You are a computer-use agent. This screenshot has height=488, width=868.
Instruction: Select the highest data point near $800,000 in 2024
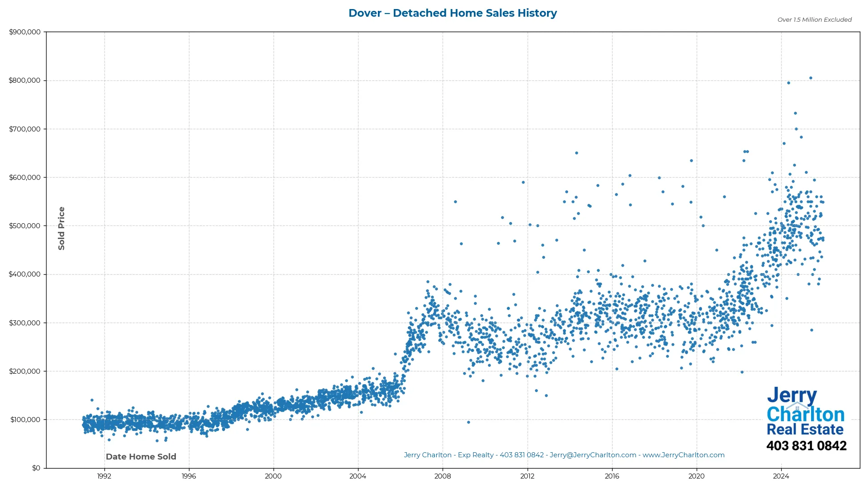pos(811,77)
